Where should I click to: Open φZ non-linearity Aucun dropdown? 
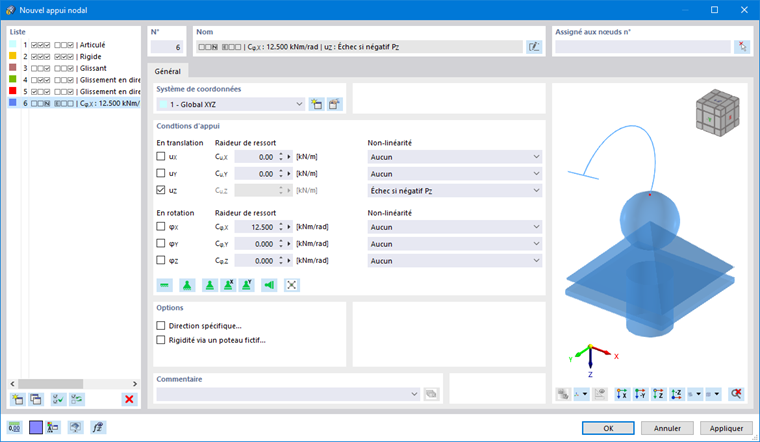(x=455, y=261)
